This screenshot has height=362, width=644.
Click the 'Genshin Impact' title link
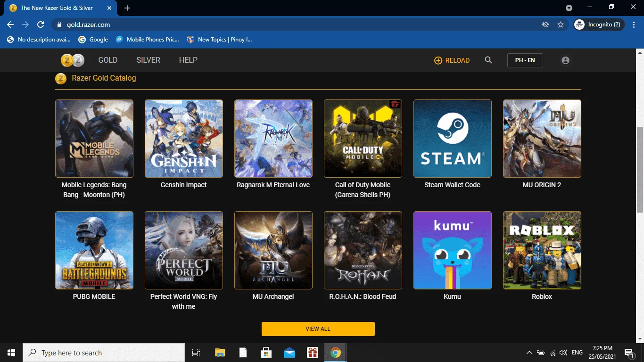tap(184, 185)
